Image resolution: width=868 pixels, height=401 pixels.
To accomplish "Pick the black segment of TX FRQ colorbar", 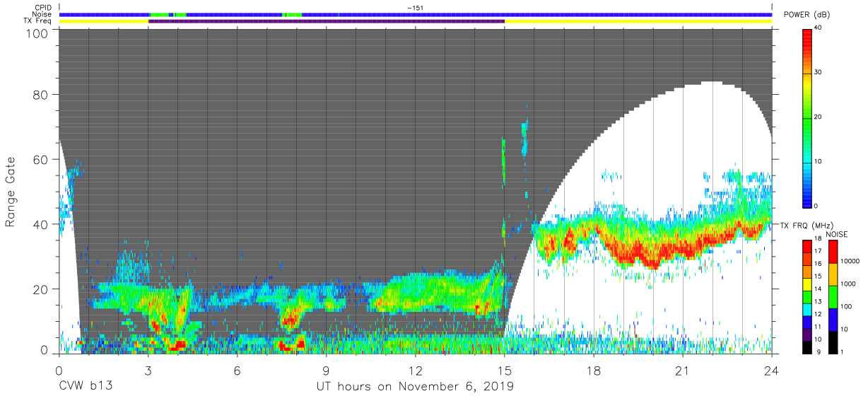I will click(x=808, y=347).
